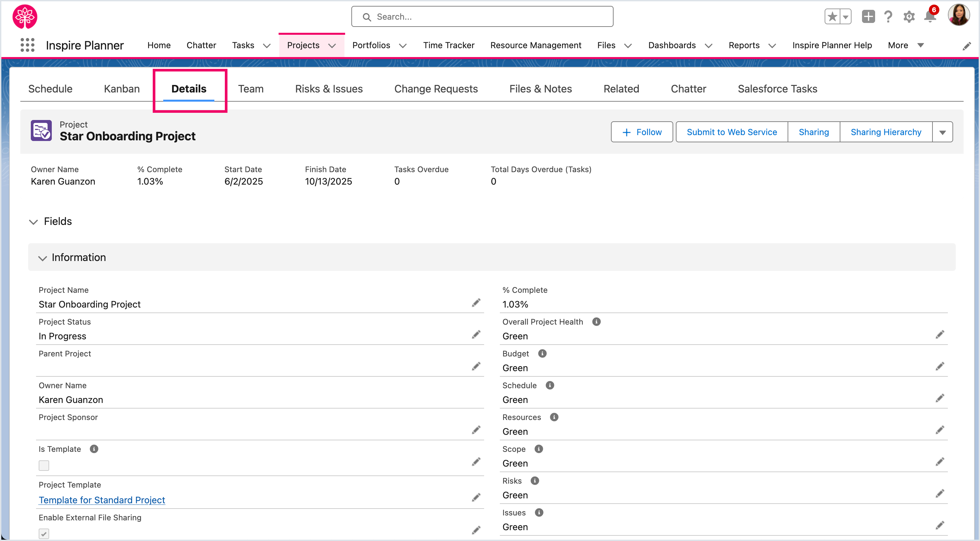The height and width of the screenshot is (541, 980).
Task: Open the notifications bell
Action: [930, 17]
